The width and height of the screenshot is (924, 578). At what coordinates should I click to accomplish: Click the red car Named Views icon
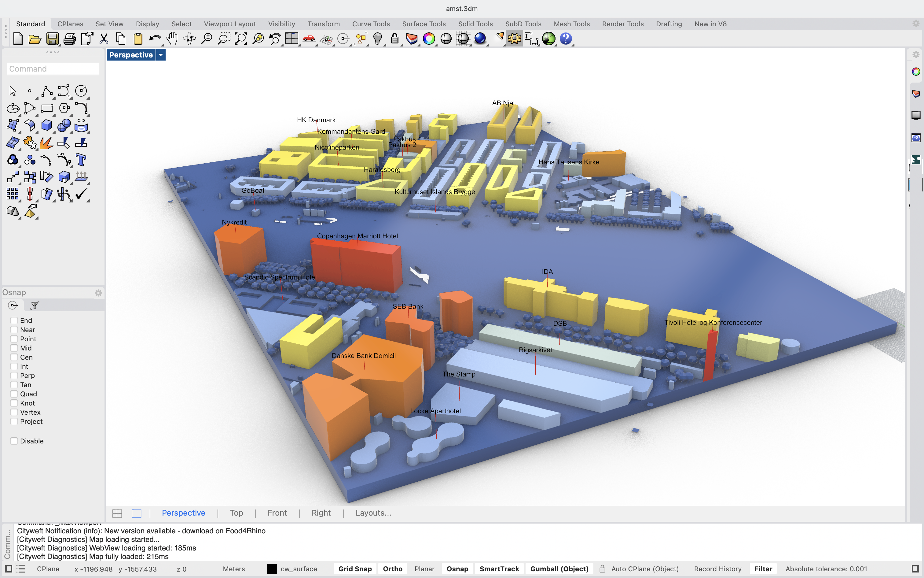pos(309,39)
